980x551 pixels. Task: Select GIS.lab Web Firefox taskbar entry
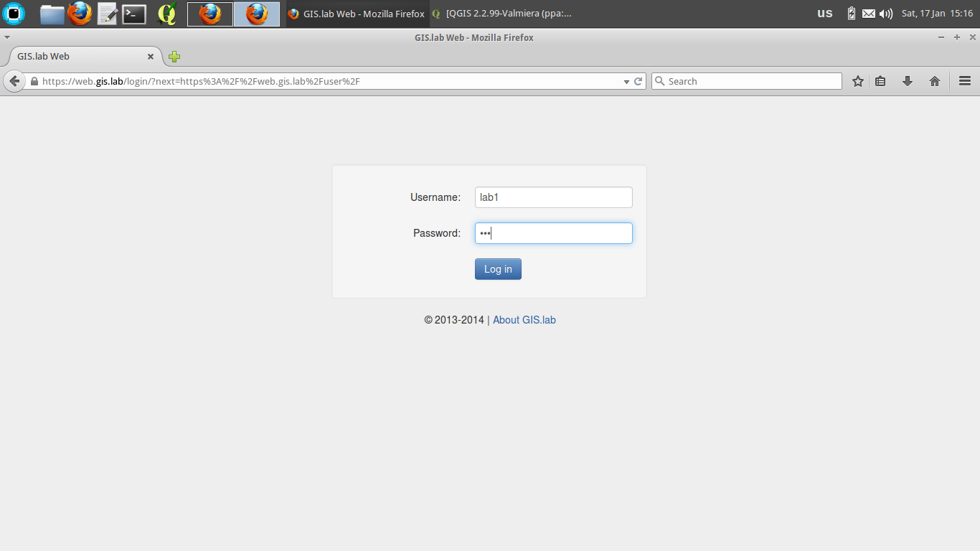pos(356,14)
